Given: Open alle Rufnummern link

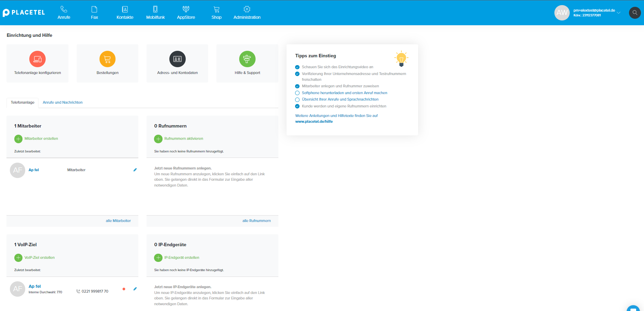Looking at the screenshot, I should click(257, 221).
